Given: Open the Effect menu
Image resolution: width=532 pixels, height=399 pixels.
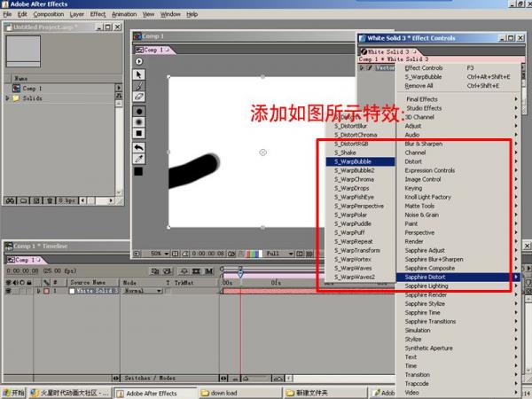Looking at the screenshot, I should 98,14.
